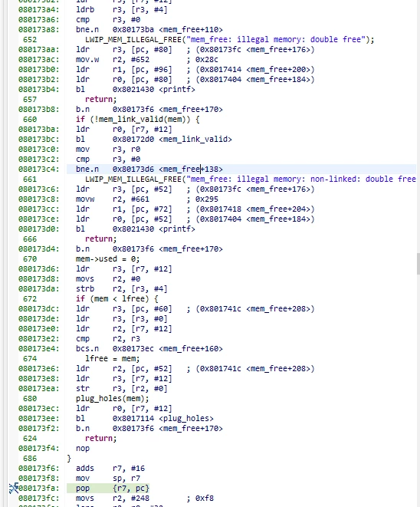Click source line 672 if mem < lfree
The width and height of the screenshot is (420, 507).
(x=117, y=299)
